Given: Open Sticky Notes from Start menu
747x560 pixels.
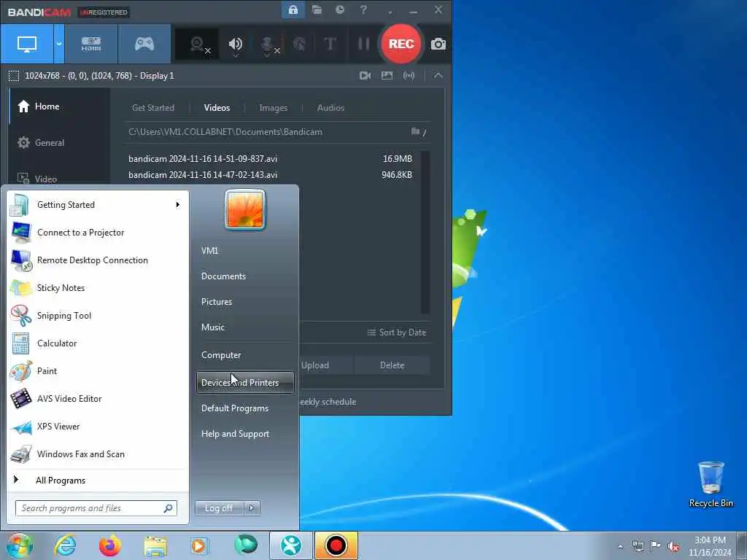Looking at the screenshot, I should pyautogui.click(x=98, y=287).
